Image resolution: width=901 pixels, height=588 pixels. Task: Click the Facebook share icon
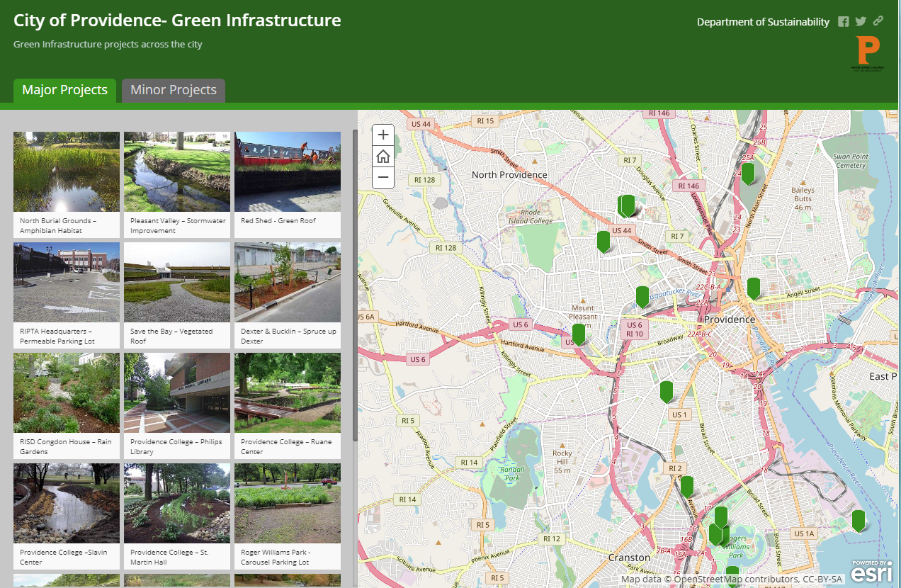pos(843,21)
